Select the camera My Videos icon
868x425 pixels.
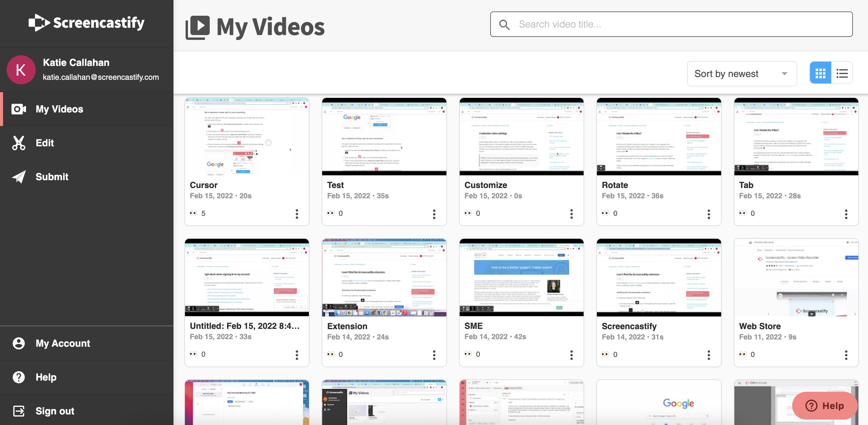[x=19, y=109]
